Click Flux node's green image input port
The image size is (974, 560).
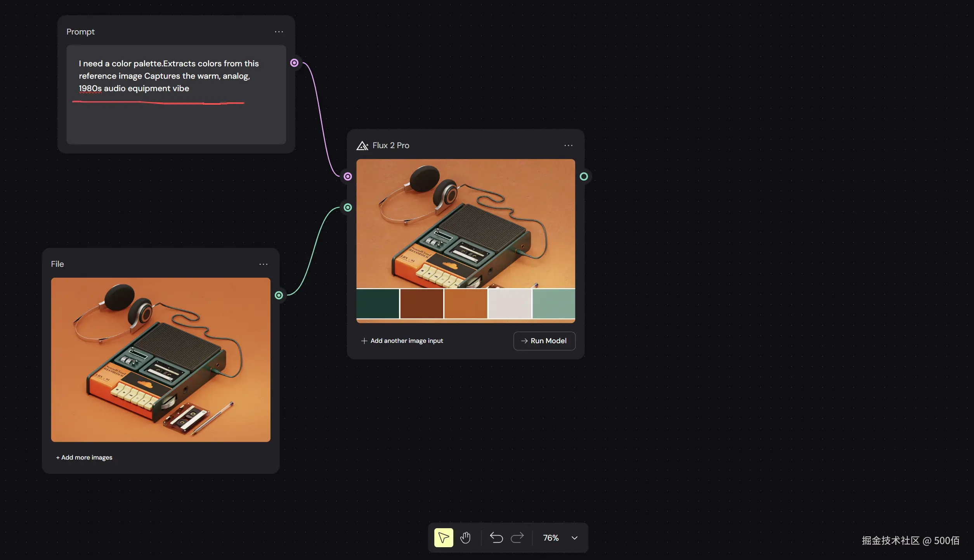348,207
